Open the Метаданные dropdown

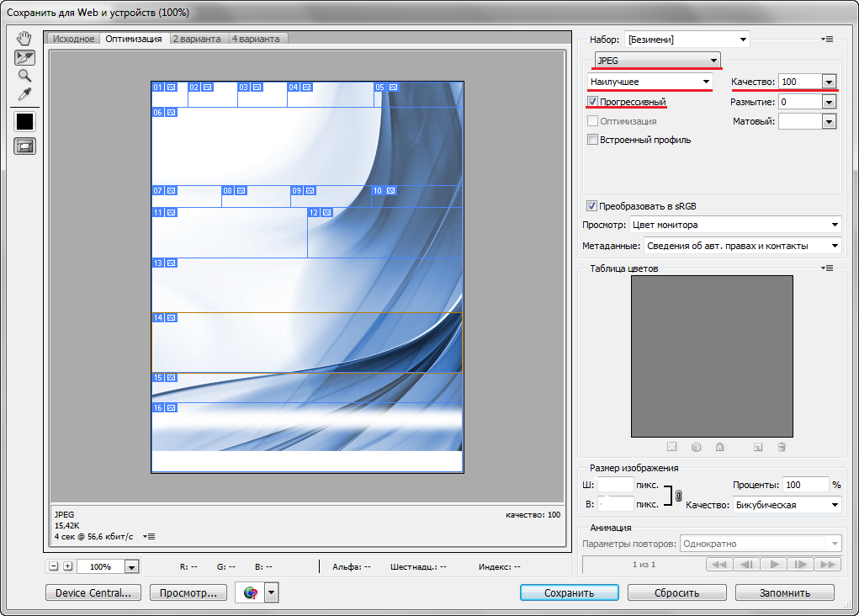click(742, 246)
